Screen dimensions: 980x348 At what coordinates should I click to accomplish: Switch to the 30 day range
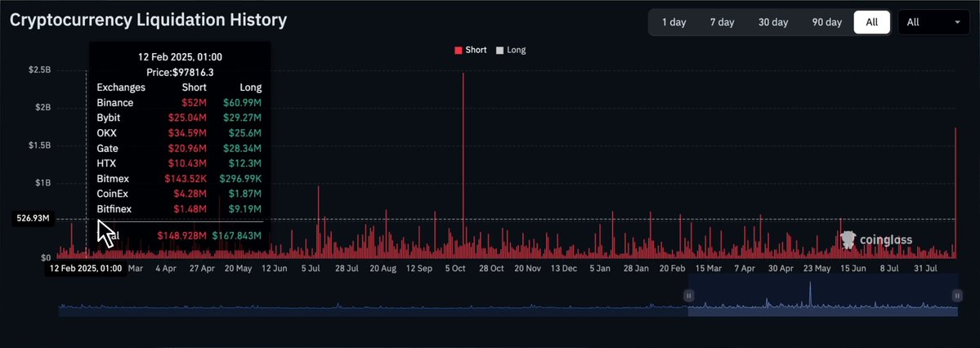click(x=773, y=22)
